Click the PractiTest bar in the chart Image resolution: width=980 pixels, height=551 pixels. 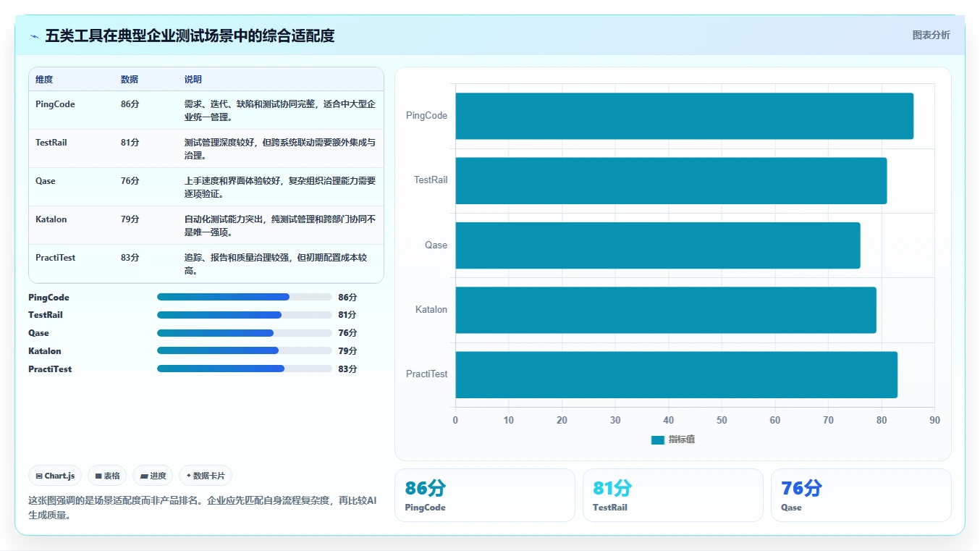[676, 374]
